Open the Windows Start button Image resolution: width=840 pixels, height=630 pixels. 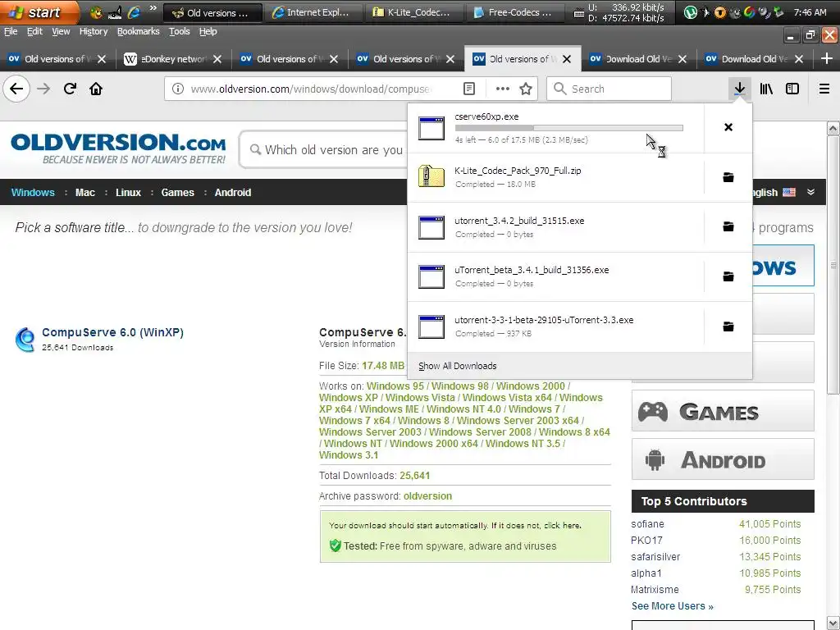pyautogui.click(x=39, y=11)
